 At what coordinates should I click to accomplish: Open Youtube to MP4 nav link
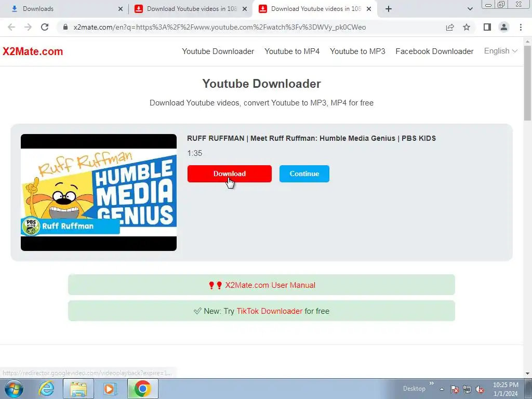(x=292, y=51)
